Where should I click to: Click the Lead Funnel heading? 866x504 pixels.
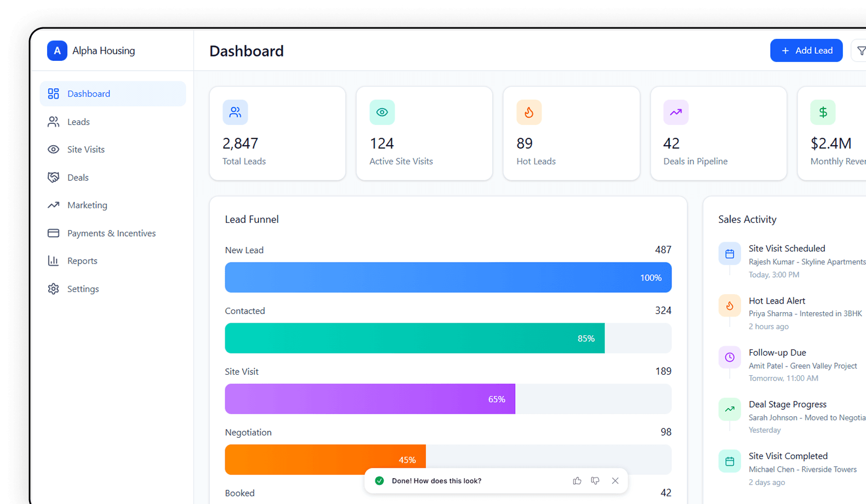tap(252, 219)
